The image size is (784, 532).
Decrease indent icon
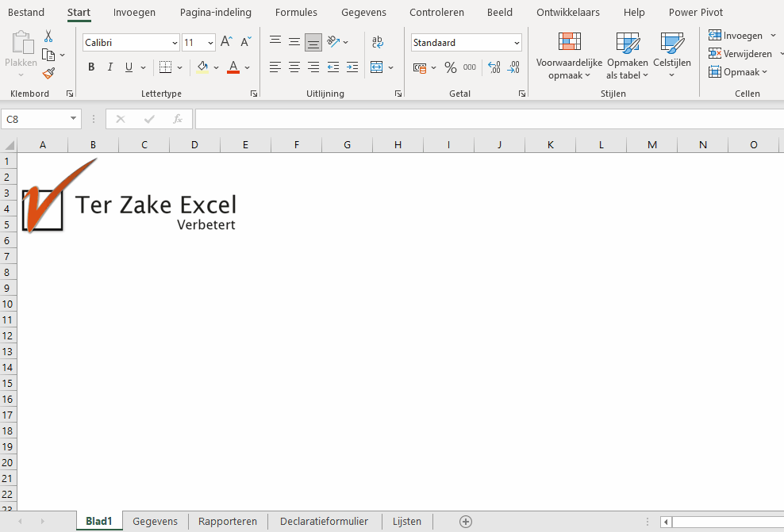point(333,67)
